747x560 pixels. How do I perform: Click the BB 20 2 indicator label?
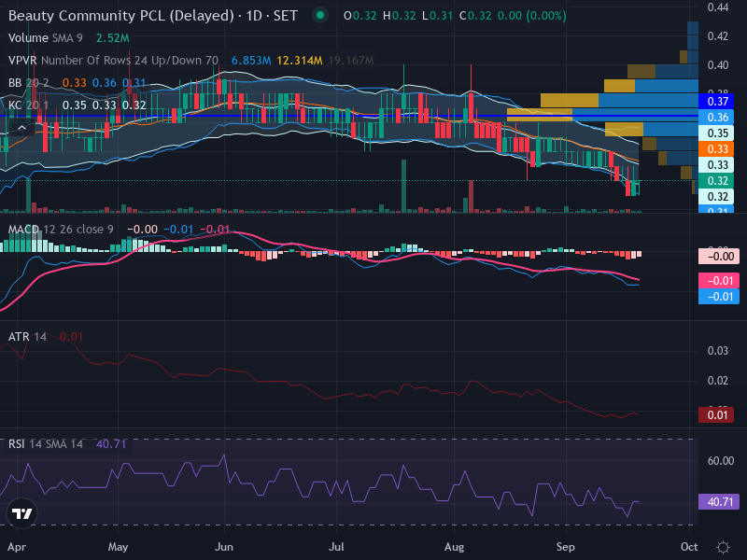click(28, 83)
